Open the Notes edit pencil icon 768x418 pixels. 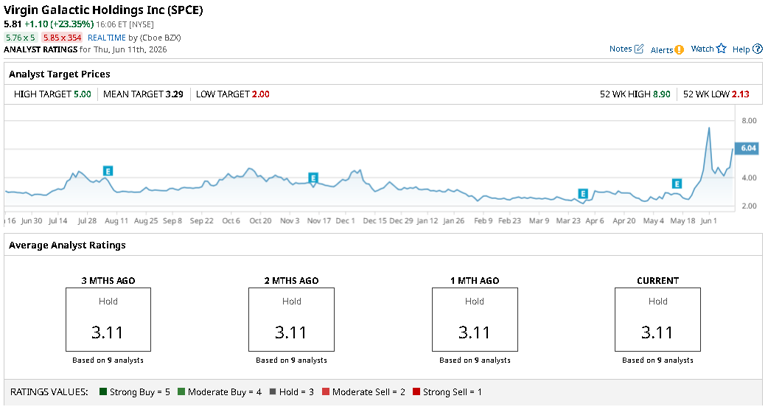point(639,49)
